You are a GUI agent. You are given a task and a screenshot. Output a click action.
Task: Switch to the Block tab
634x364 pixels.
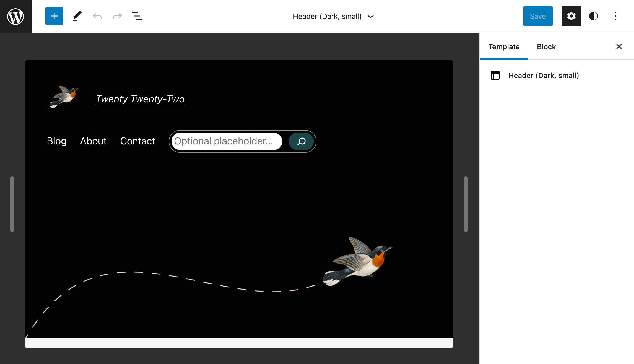(545, 46)
